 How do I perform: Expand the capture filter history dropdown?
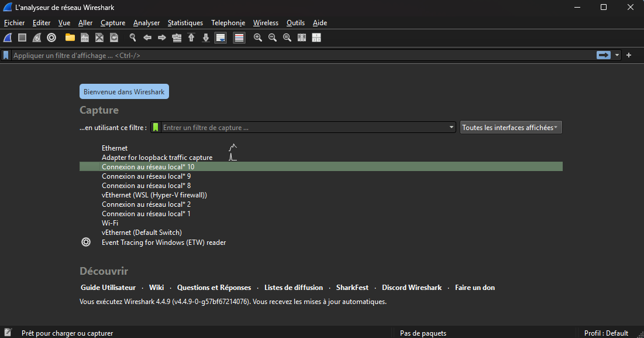pos(451,127)
